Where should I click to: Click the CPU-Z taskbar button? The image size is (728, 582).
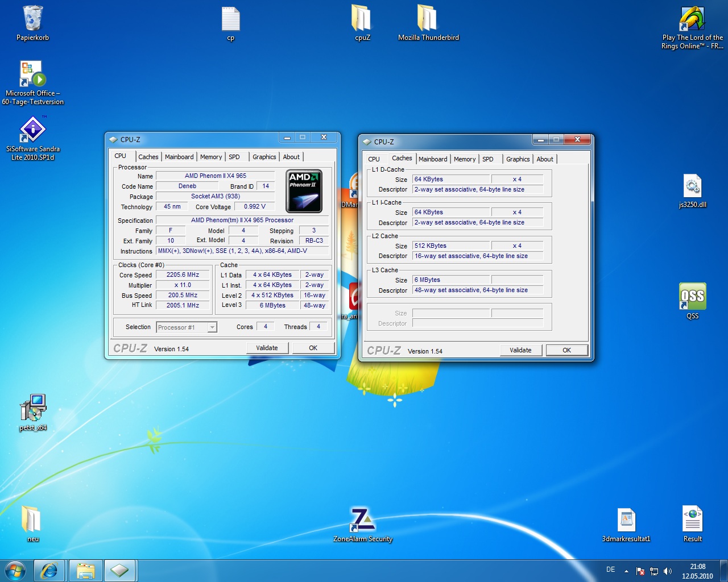pyautogui.click(x=119, y=571)
